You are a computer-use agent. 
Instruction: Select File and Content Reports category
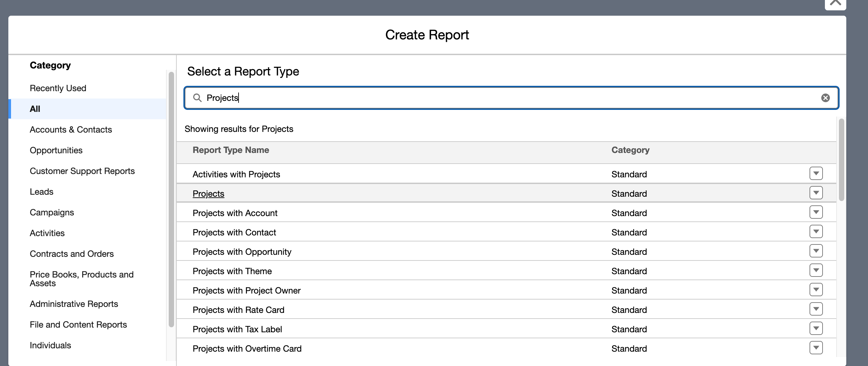[78, 325]
